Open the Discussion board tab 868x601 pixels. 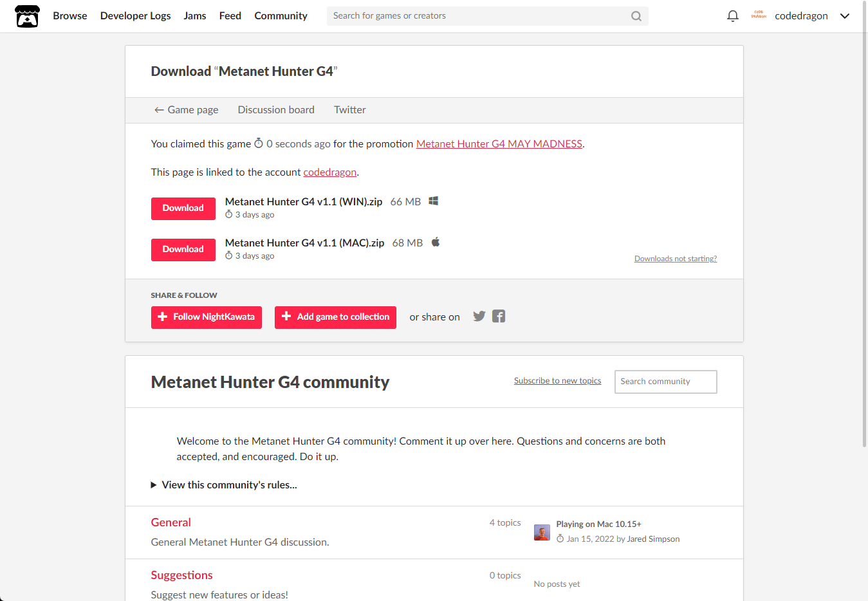pyautogui.click(x=276, y=110)
